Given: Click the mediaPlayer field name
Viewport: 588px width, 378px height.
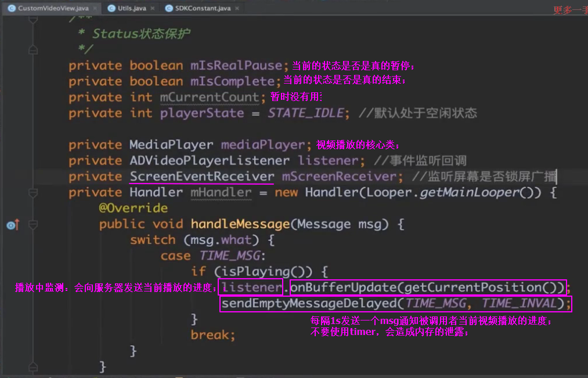Looking at the screenshot, I should 263,145.
